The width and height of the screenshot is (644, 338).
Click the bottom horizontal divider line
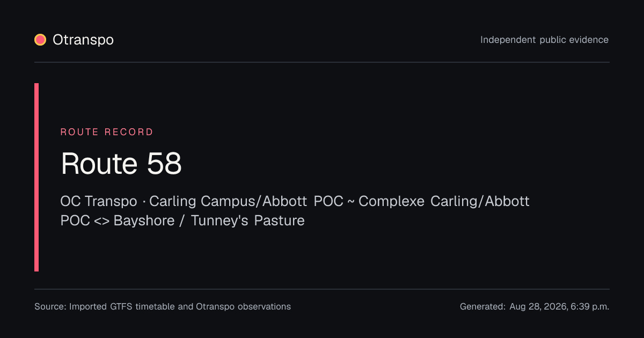click(322, 289)
